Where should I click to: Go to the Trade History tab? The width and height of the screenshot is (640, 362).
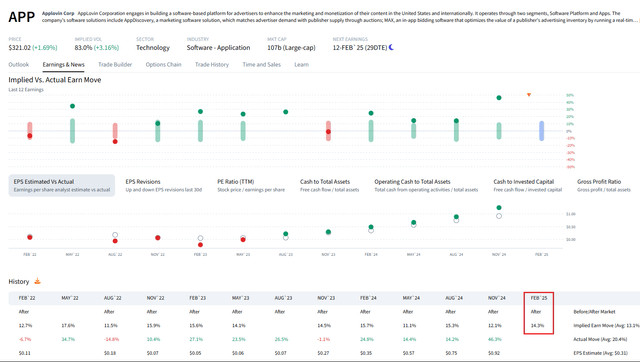pos(212,64)
